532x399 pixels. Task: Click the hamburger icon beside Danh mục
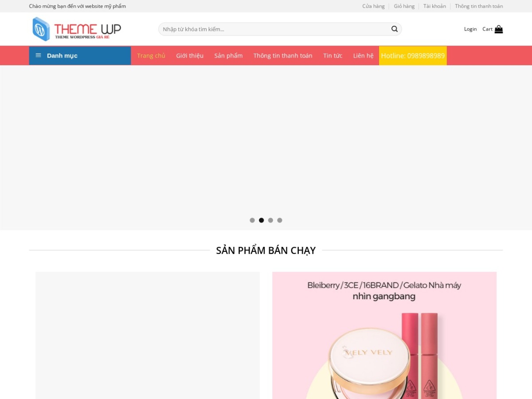pos(39,55)
